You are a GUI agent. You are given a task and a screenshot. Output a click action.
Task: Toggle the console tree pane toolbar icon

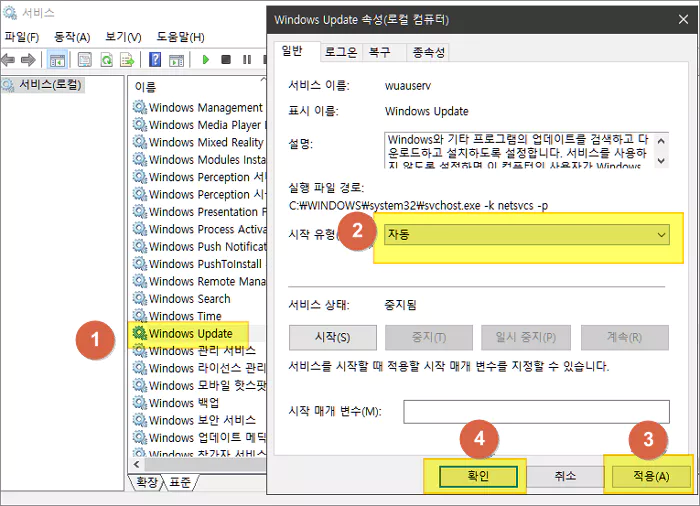click(57, 60)
